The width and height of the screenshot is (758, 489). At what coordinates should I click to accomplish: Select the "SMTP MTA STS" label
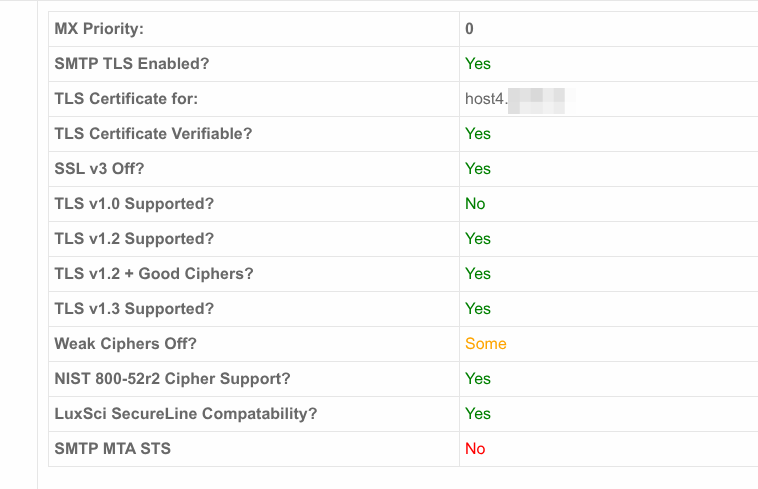112,449
